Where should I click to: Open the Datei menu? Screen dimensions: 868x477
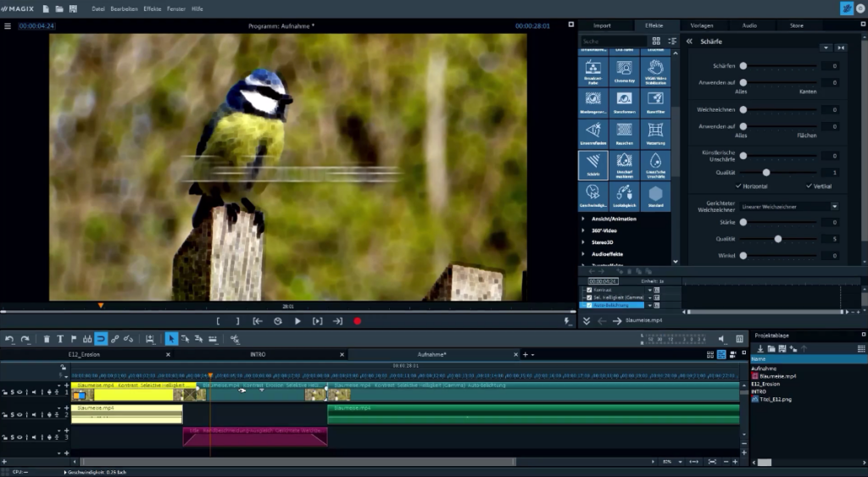pyautogui.click(x=98, y=8)
